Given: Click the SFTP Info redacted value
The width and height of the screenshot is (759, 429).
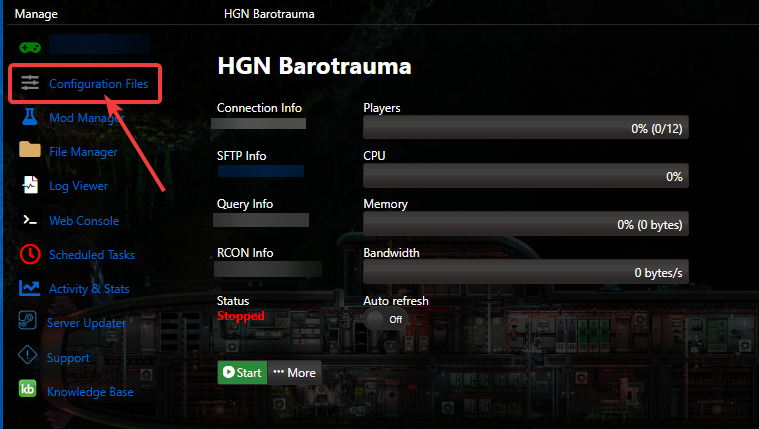Looking at the screenshot, I should (x=261, y=171).
